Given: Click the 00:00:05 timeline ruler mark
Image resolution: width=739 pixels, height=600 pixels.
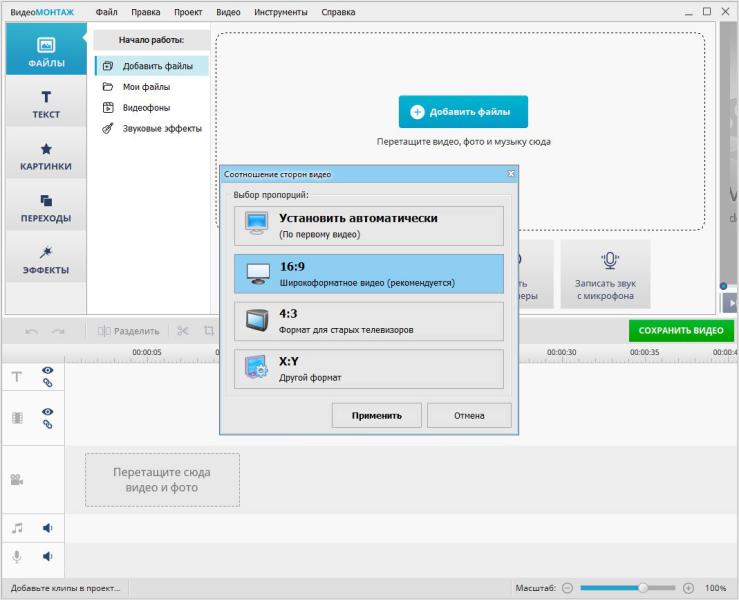Looking at the screenshot, I should (147, 352).
